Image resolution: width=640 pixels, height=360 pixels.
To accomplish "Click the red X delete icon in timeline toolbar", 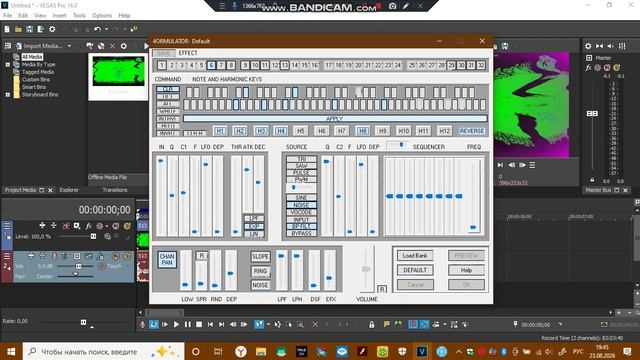I will [315, 324].
